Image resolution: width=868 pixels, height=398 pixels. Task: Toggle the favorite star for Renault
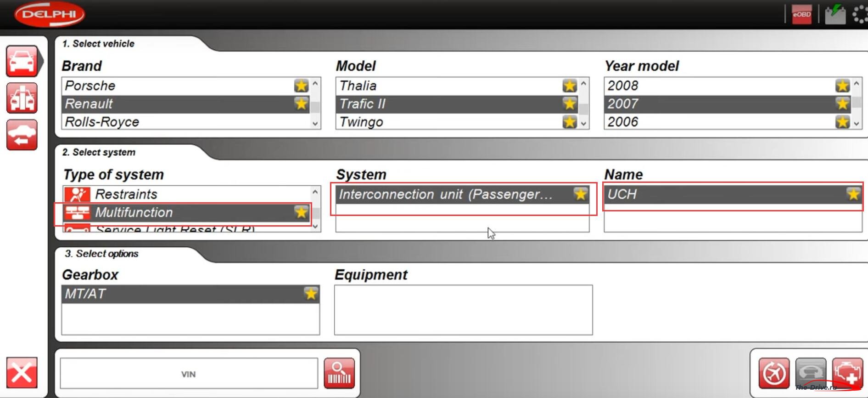click(301, 104)
